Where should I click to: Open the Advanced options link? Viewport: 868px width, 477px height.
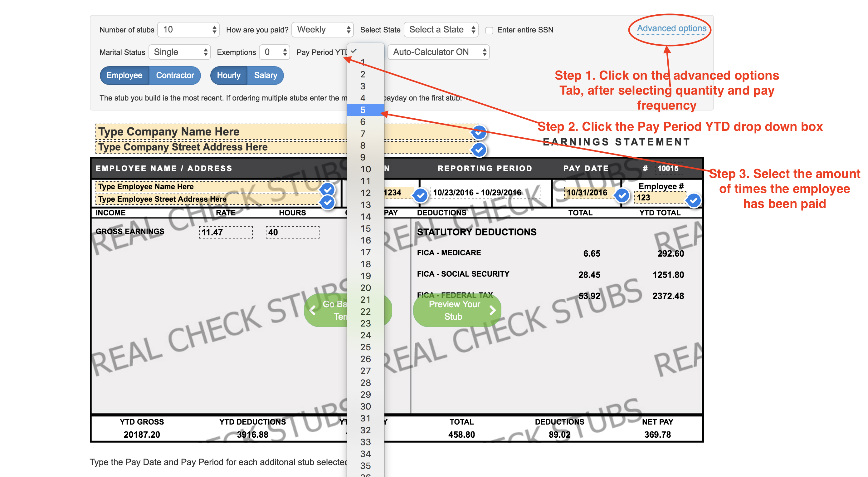[671, 29]
